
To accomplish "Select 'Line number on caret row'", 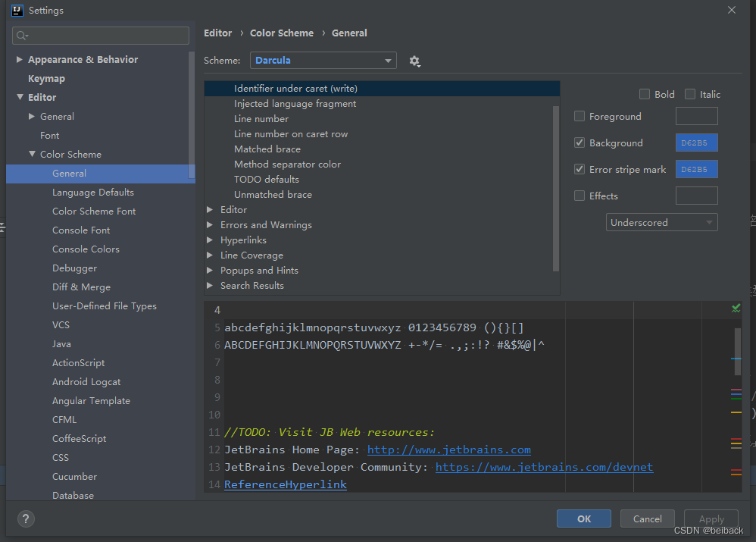I will 382,134.
